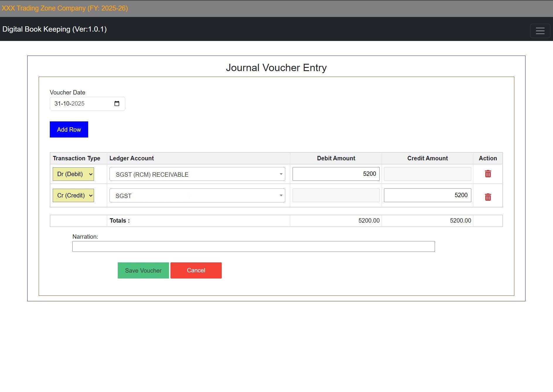Save the voucher
Image resolution: width=553 pixels, height=392 pixels.
(x=143, y=271)
